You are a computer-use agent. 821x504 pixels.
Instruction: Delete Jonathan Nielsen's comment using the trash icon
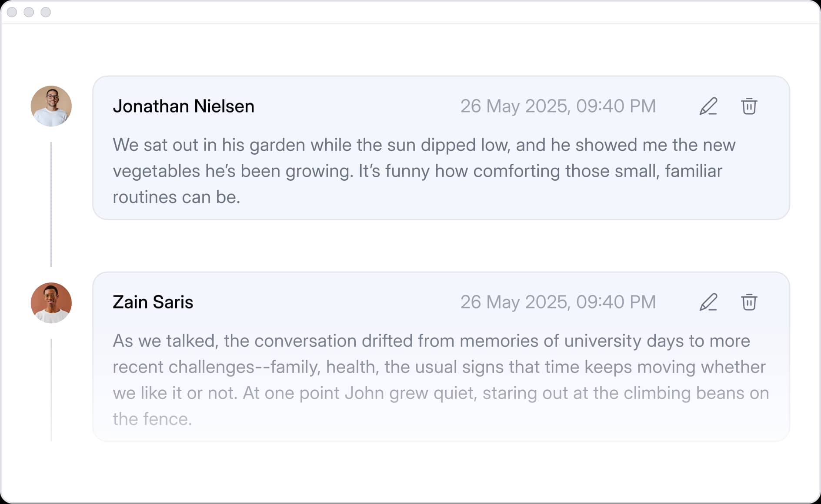pyautogui.click(x=749, y=106)
